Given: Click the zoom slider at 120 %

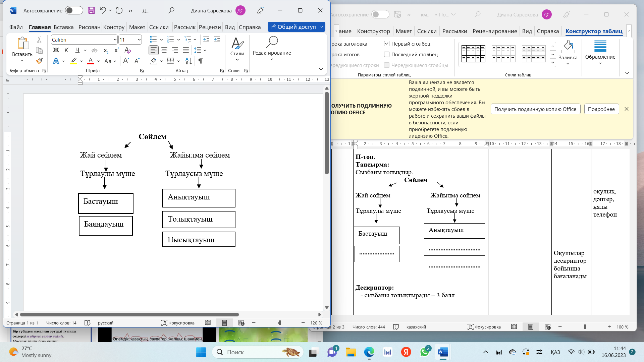Looking at the screenshot, I should [x=279, y=323].
